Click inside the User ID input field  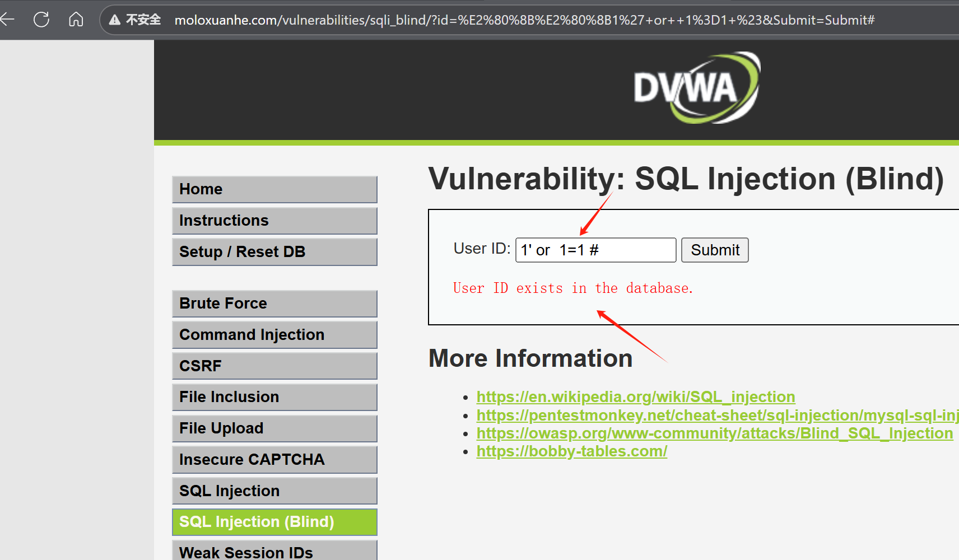point(595,250)
